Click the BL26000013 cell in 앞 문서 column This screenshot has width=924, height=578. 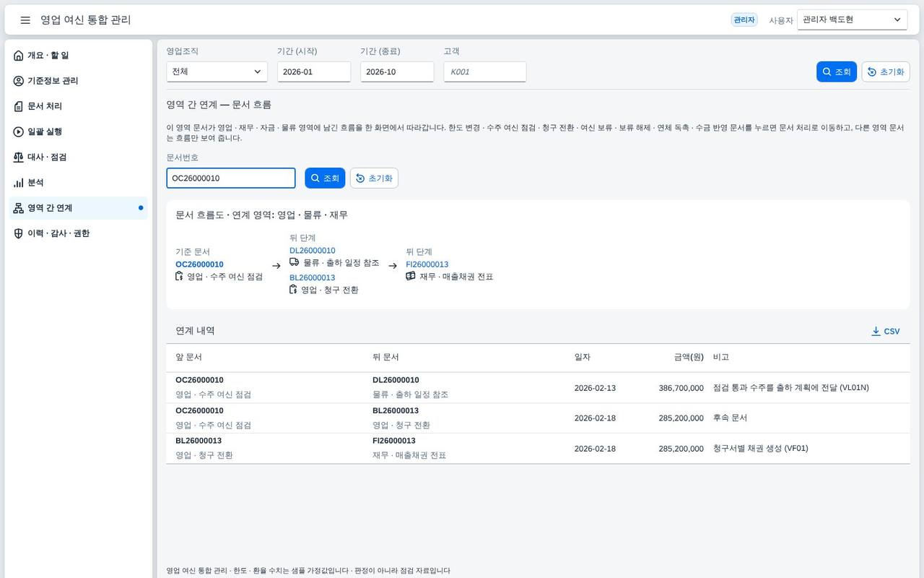[x=199, y=441]
